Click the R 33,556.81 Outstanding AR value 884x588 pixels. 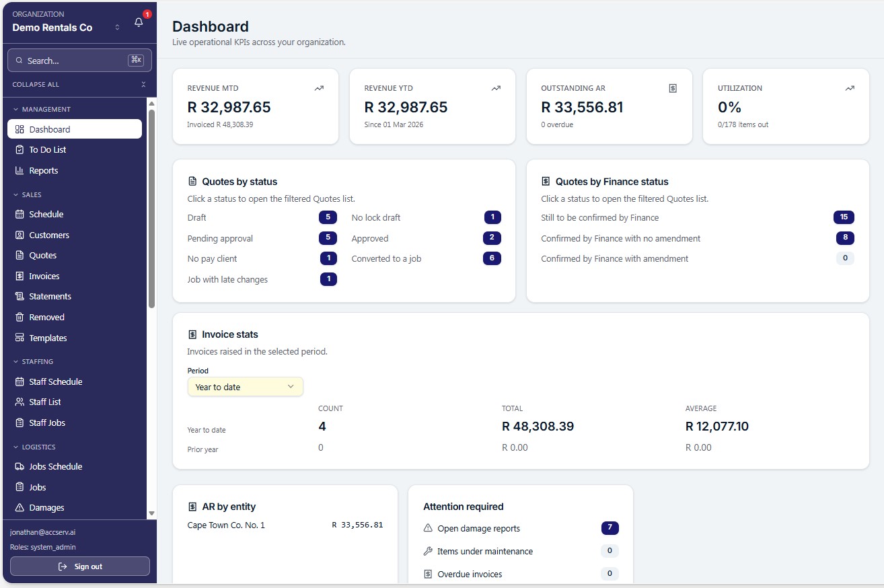582,107
